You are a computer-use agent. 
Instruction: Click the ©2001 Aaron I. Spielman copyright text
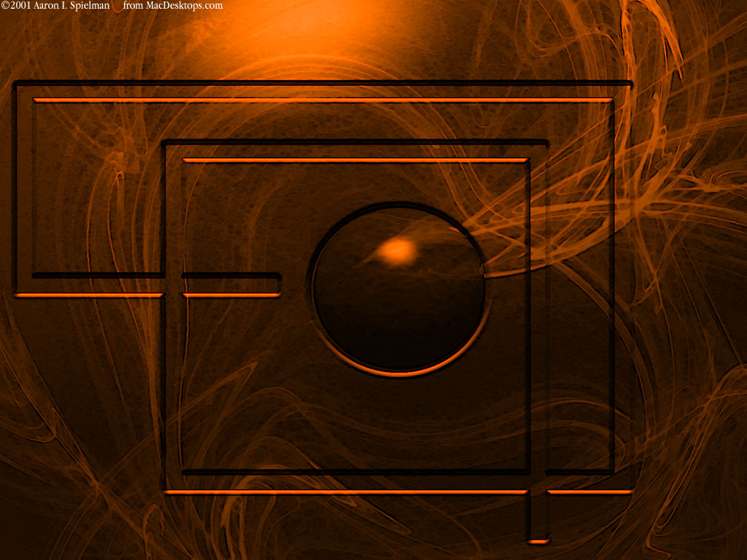tap(55, 6)
